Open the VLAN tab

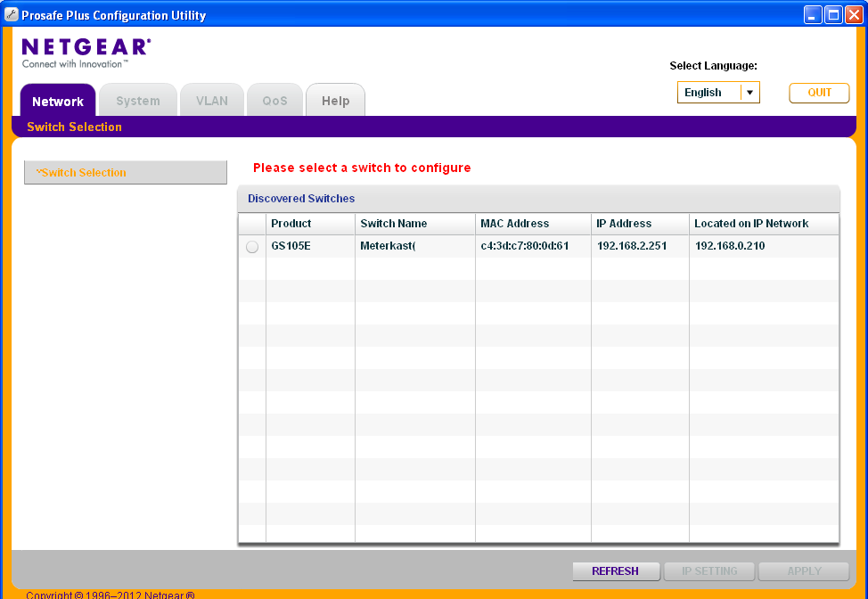212,101
